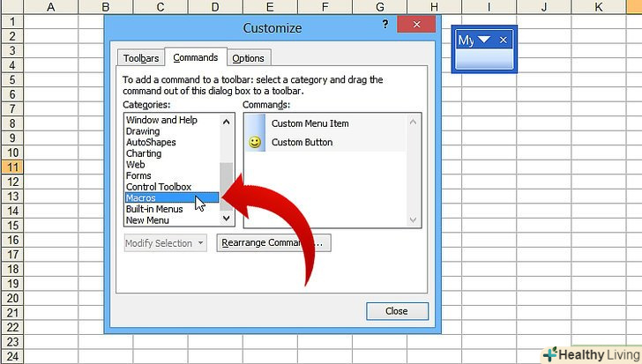Image resolution: width=642 pixels, height=364 pixels.
Task: Select row 6 header
Action: point(11,94)
